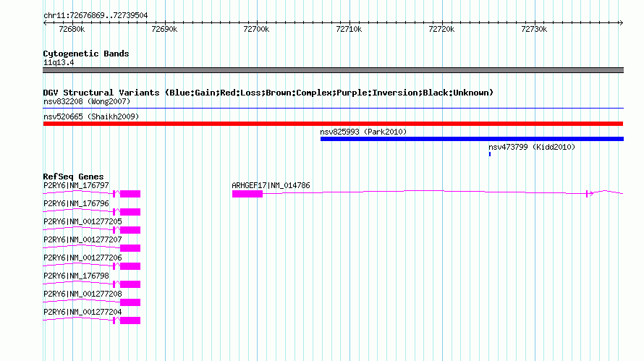Click the ARHGEF17 large magenta exon block
The image size is (644, 361).
pyautogui.click(x=247, y=194)
